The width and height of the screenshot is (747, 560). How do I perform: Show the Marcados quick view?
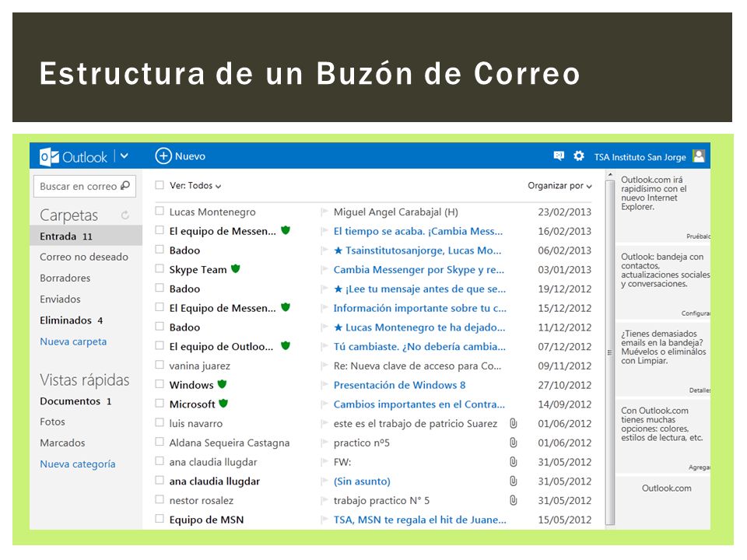pyautogui.click(x=62, y=443)
